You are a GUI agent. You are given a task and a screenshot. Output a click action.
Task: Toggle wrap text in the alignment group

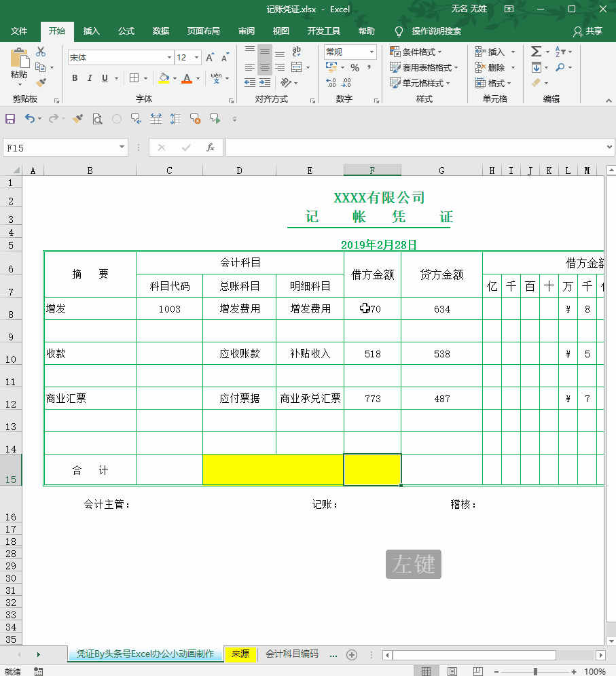coord(295,51)
